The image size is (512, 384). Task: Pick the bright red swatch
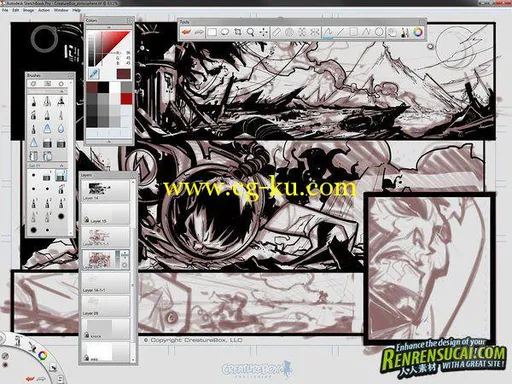click(126, 99)
